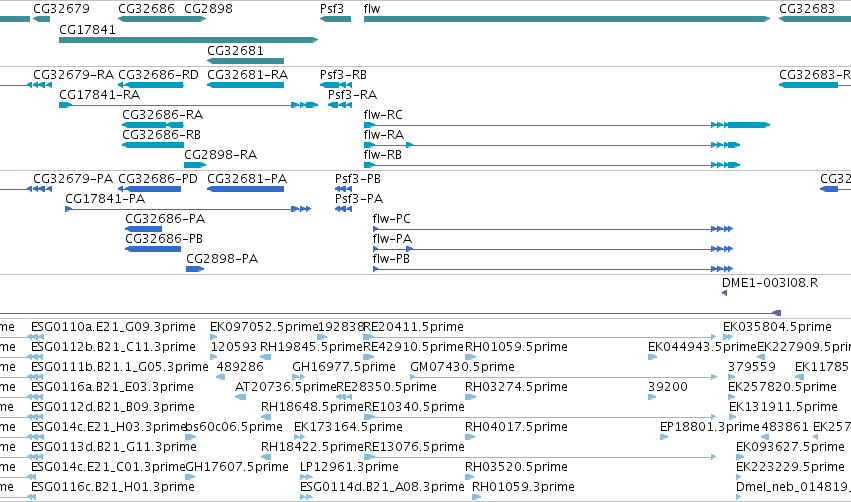Screen dimensions: 851x502
Task: Click the Psf3 gene label
Action: pos(332,9)
